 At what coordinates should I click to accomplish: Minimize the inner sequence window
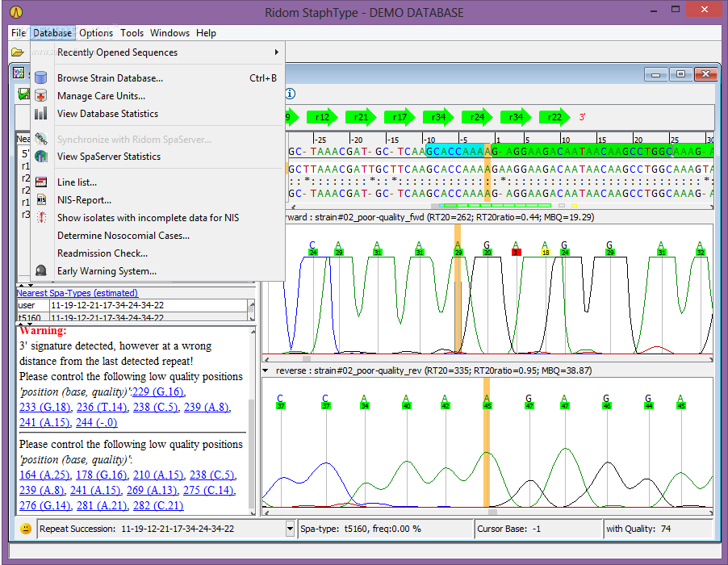pyautogui.click(x=656, y=74)
